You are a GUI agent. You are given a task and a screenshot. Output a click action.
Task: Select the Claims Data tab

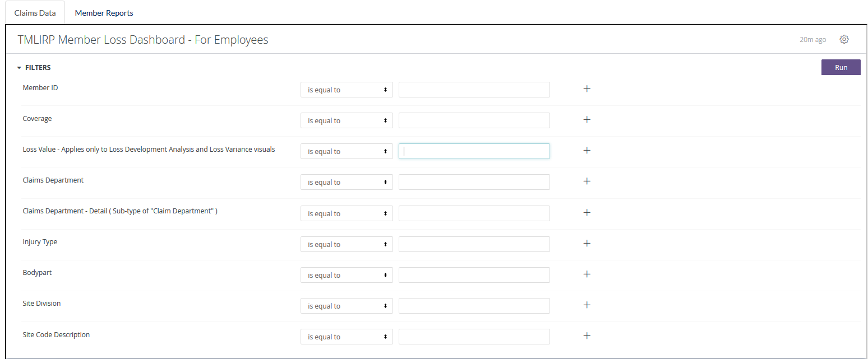(x=35, y=13)
